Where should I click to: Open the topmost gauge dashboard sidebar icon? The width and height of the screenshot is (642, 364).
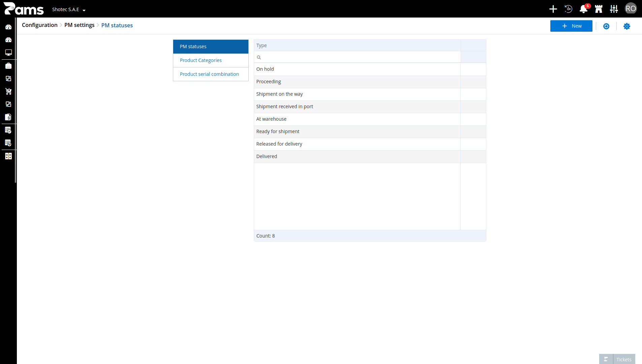click(8, 27)
